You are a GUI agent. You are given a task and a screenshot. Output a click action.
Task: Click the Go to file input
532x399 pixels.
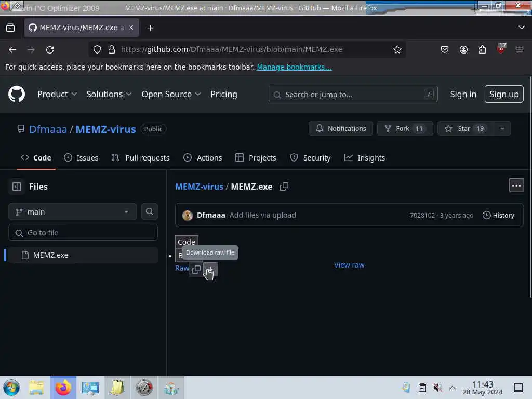tap(83, 233)
